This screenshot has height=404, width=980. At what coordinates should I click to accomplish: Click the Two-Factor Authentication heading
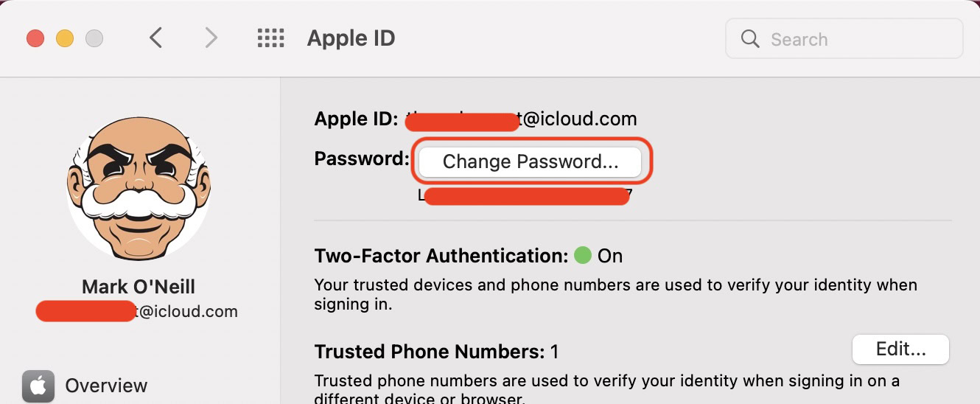click(441, 256)
